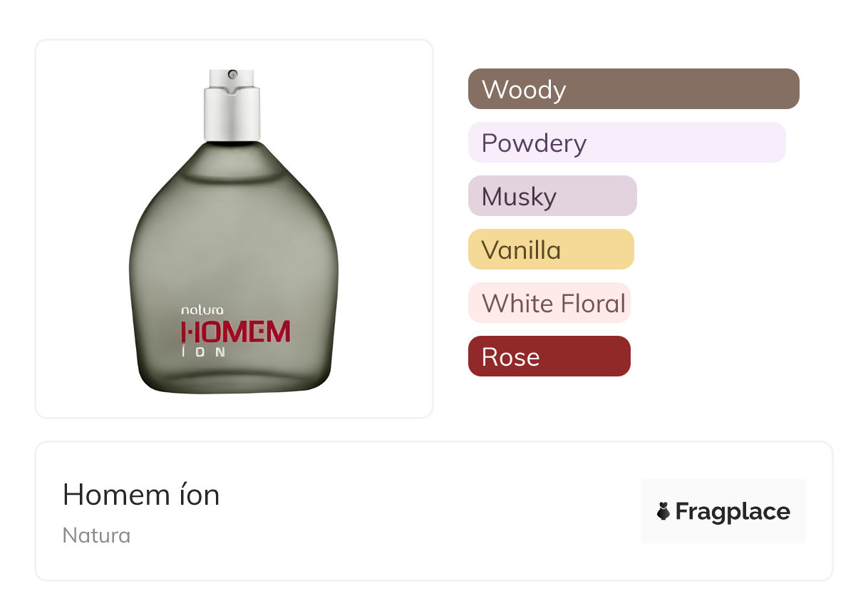Click the Fragplace perfume bottle icon
This screenshot has width=868, height=616.
663,511
